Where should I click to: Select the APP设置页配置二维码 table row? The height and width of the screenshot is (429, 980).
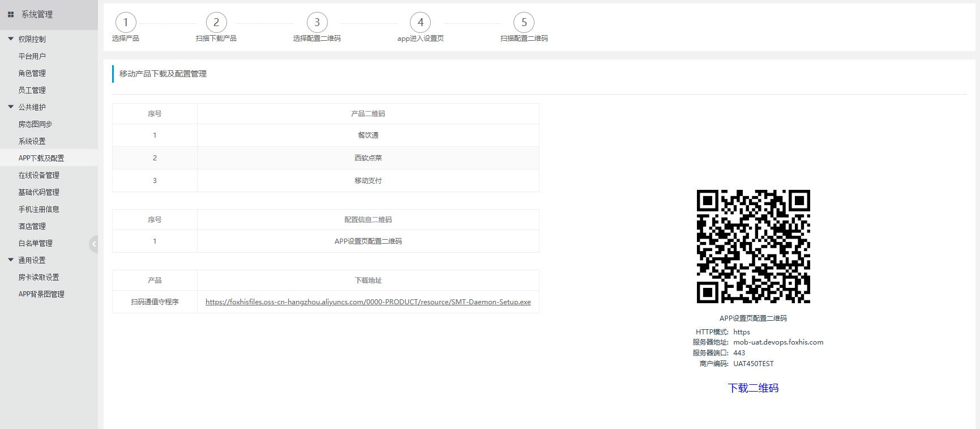[x=326, y=241]
